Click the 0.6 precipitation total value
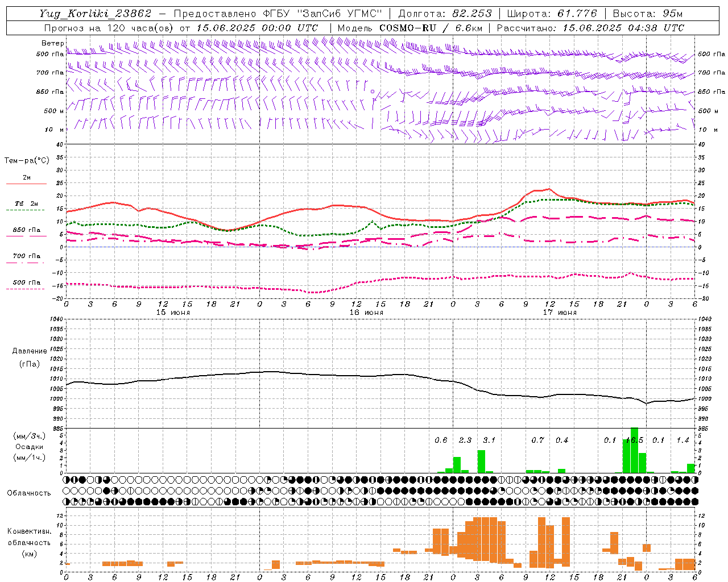728x582 pixels. pos(441,440)
